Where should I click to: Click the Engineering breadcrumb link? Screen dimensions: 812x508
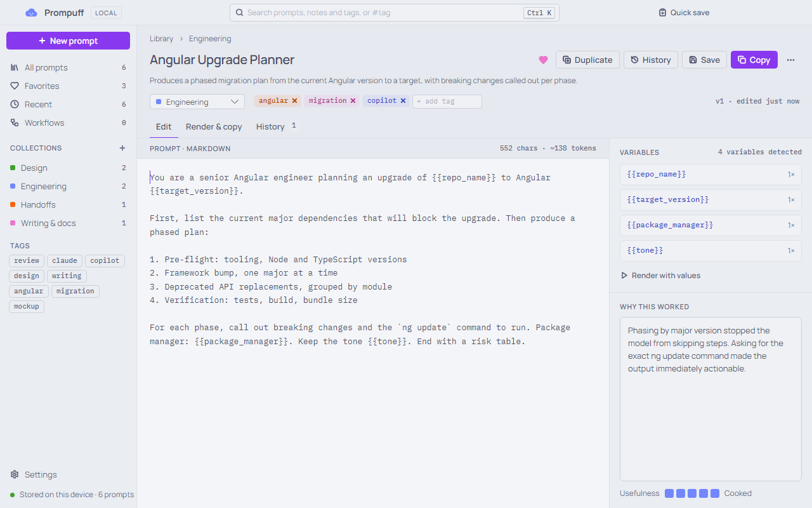210,39
